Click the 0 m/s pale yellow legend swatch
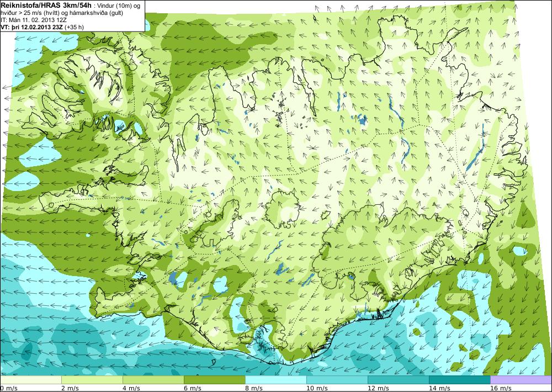Screen dimensions: 552x392 click(x=30, y=380)
